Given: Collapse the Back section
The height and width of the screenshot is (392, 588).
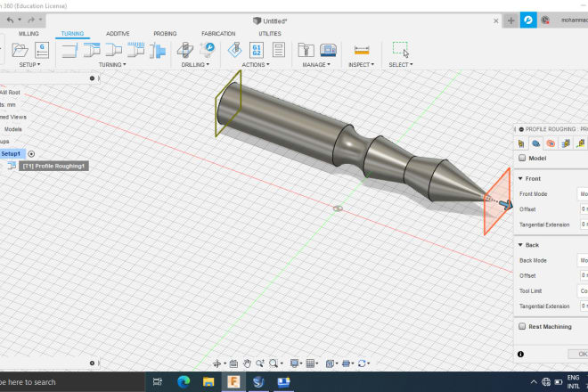Looking at the screenshot, I should 520,245.
